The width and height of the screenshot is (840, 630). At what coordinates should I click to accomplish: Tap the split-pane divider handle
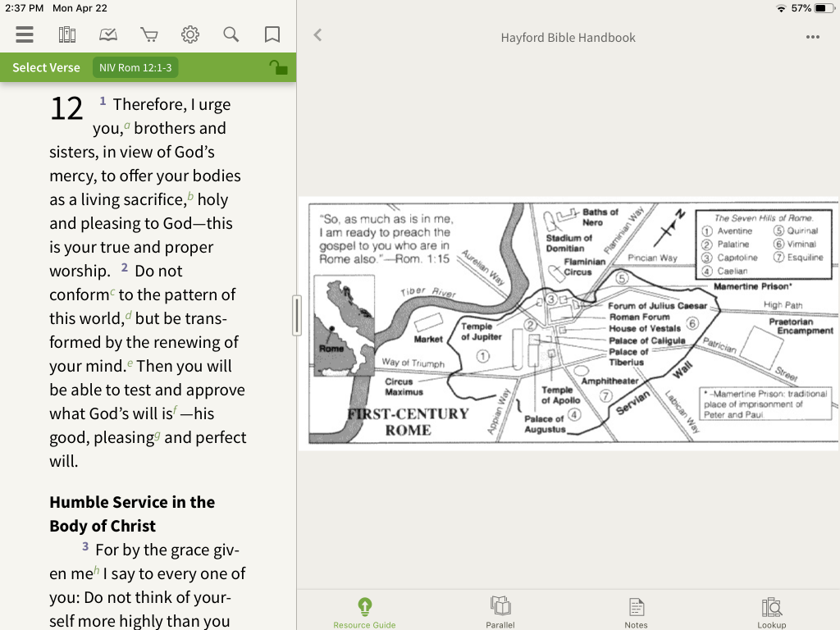pyautogui.click(x=297, y=316)
